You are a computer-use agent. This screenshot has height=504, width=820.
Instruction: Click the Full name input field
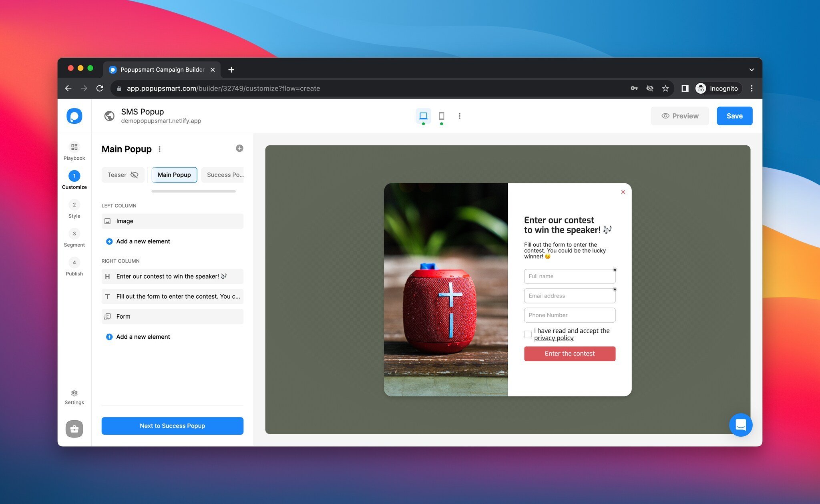[569, 276]
